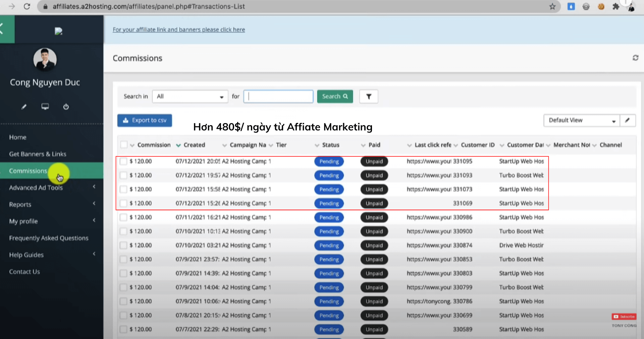Open Frequently Asked Questions

click(49, 238)
